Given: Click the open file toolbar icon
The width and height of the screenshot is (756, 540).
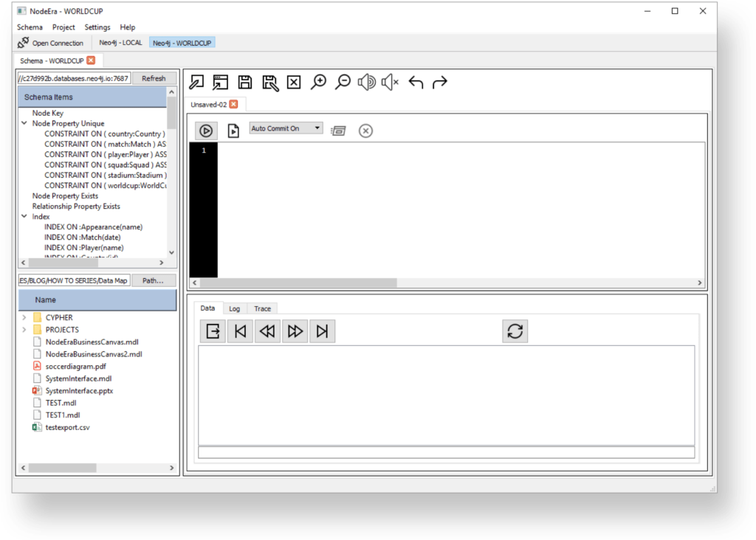Looking at the screenshot, I should [220, 82].
